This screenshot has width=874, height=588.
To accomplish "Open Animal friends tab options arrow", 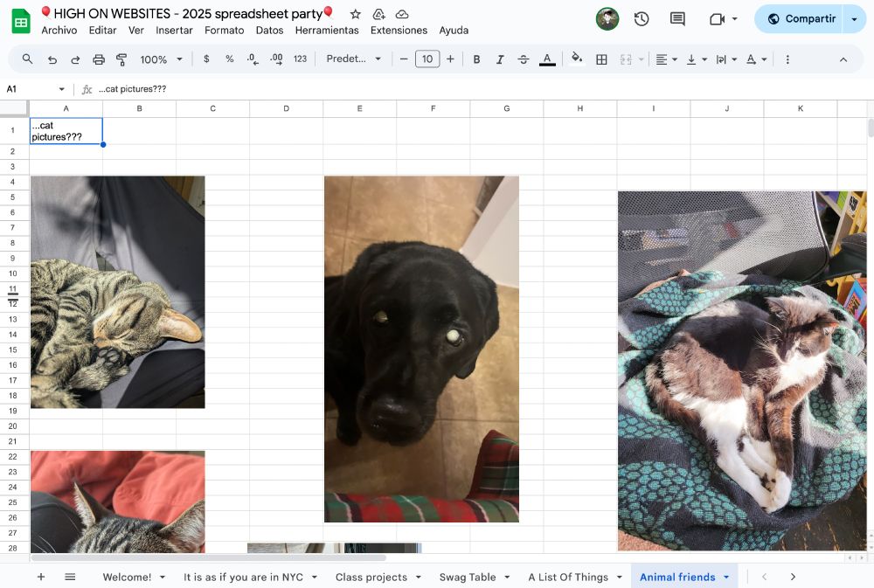I will pos(726,578).
